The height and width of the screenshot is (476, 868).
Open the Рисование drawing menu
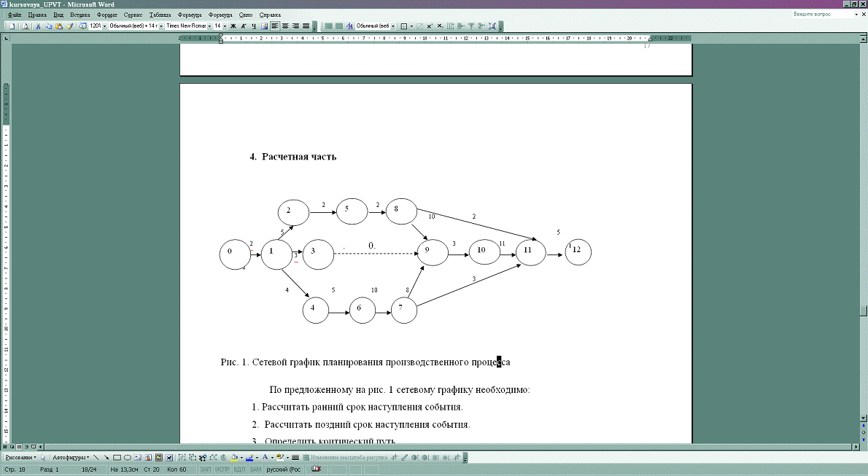pos(21,458)
